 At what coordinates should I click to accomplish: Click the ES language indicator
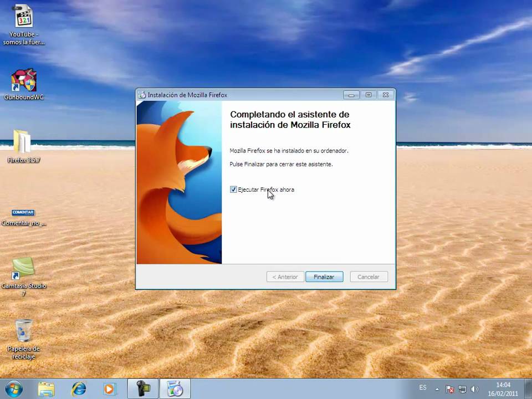pyautogui.click(x=423, y=387)
